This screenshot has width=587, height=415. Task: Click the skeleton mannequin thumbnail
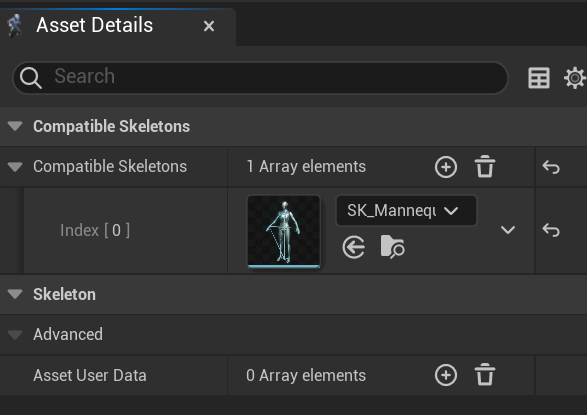(x=284, y=231)
